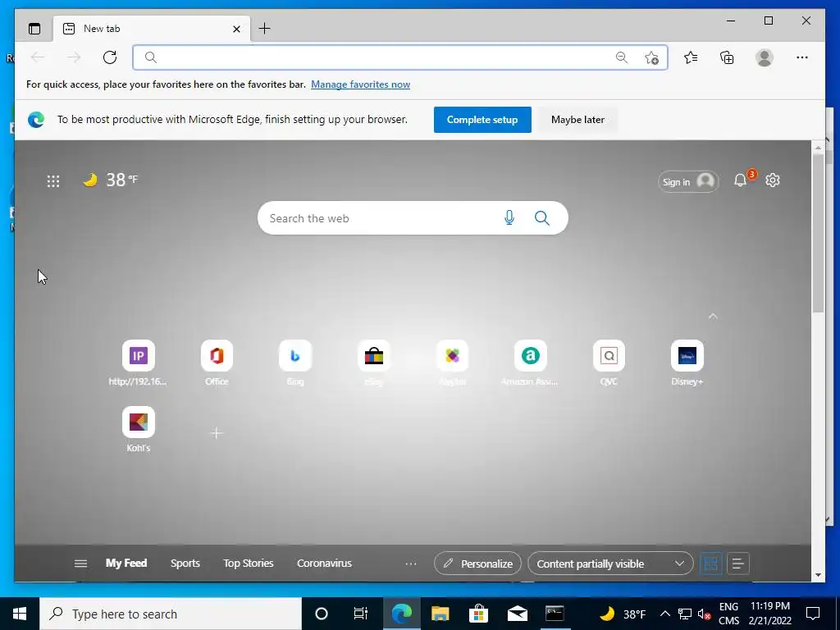Viewport: 840px width, 630px height.
Task: Open Cortana circle icon
Action: [321, 614]
